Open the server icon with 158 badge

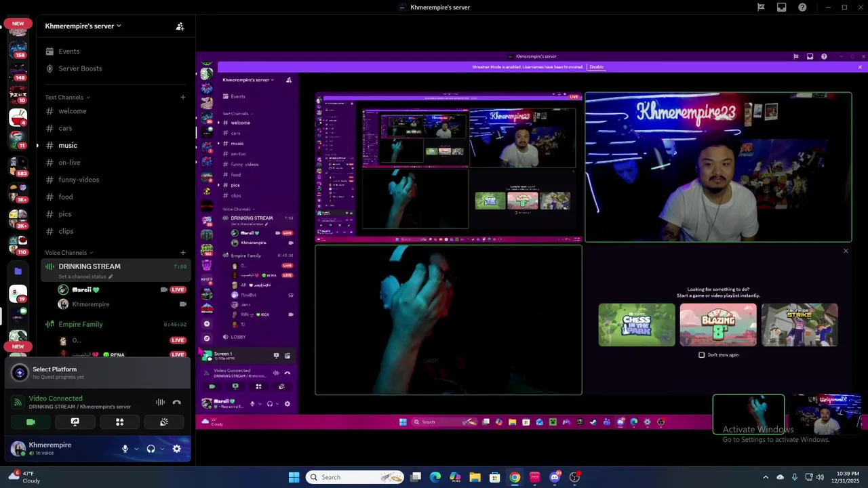tap(18, 48)
